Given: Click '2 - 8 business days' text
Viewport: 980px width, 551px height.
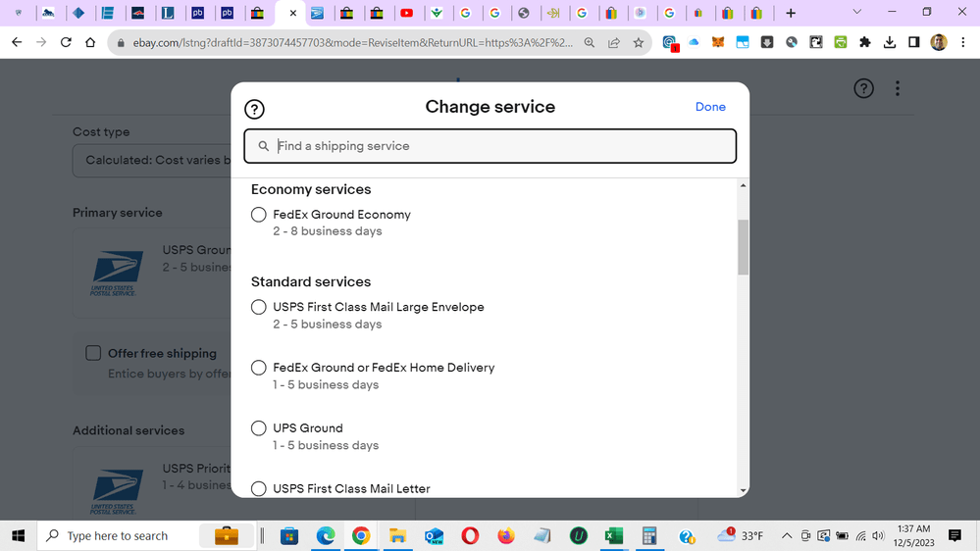Looking at the screenshot, I should tap(327, 231).
